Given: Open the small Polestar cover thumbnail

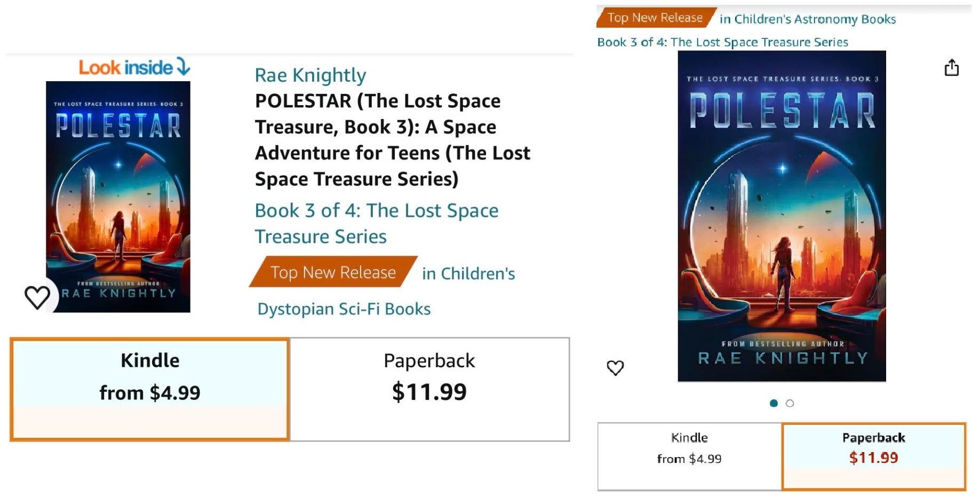Looking at the screenshot, I should point(118,196).
